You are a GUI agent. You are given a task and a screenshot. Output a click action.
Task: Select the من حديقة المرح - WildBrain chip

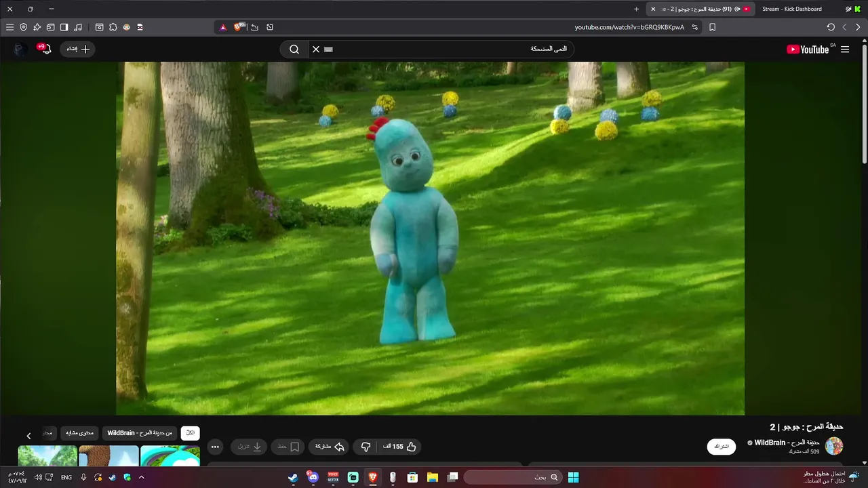[140, 432]
